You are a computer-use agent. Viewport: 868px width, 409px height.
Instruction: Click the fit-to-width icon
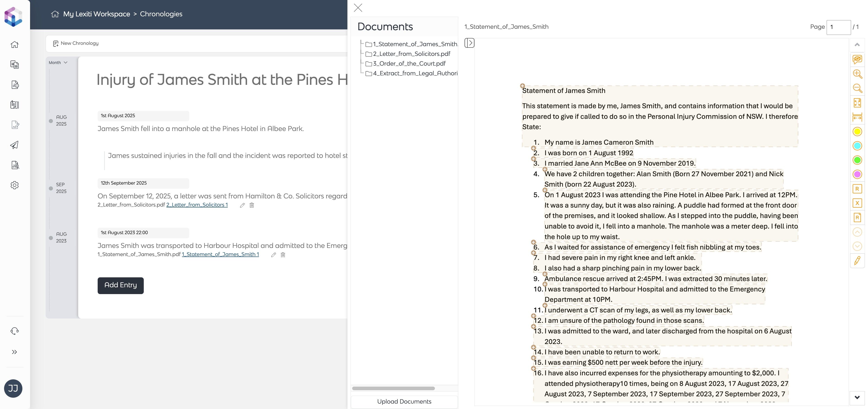pos(857,117)
